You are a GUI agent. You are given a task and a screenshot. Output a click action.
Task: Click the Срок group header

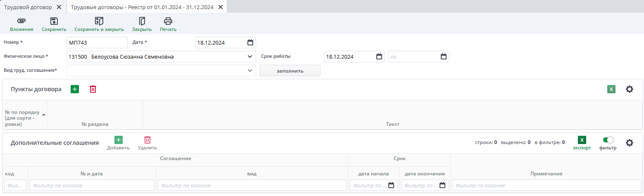(399, 158)
